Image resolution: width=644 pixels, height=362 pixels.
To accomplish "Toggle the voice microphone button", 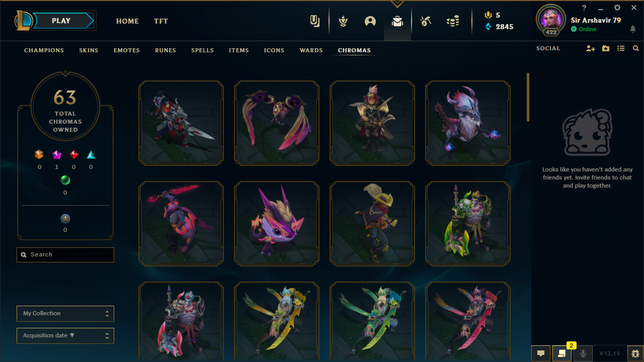I will click(x=583, y=353).
